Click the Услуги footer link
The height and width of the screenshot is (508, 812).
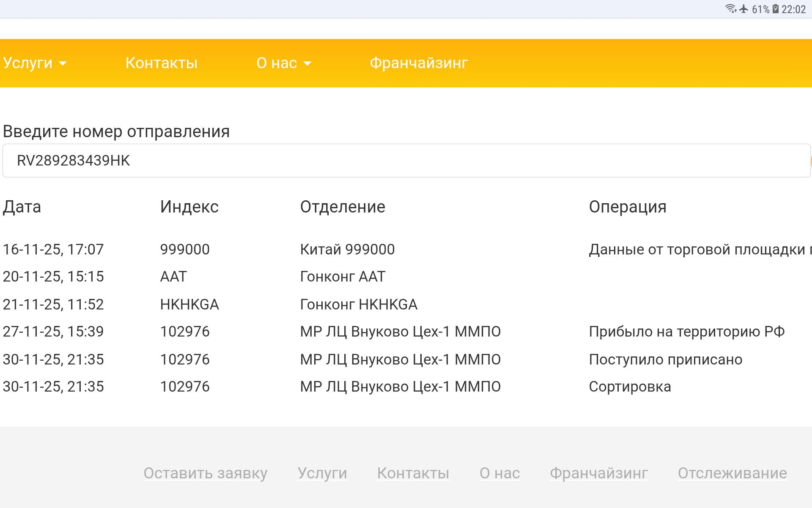point(322,473)
